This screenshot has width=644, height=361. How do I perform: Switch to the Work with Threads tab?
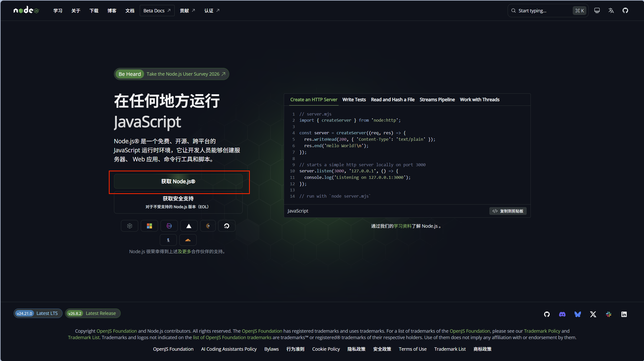coord(480,100)
